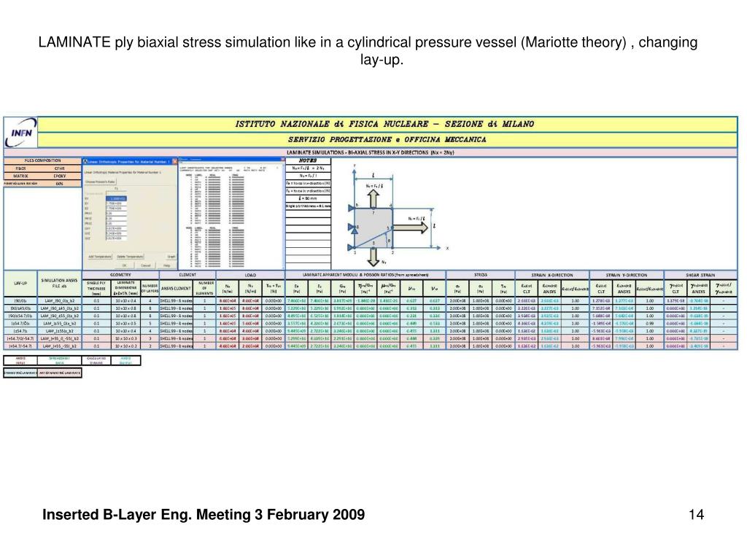Select the [±54.7]s lay-up cell
This screenshot has height=560, width=747.
click(x=20, y=331)
